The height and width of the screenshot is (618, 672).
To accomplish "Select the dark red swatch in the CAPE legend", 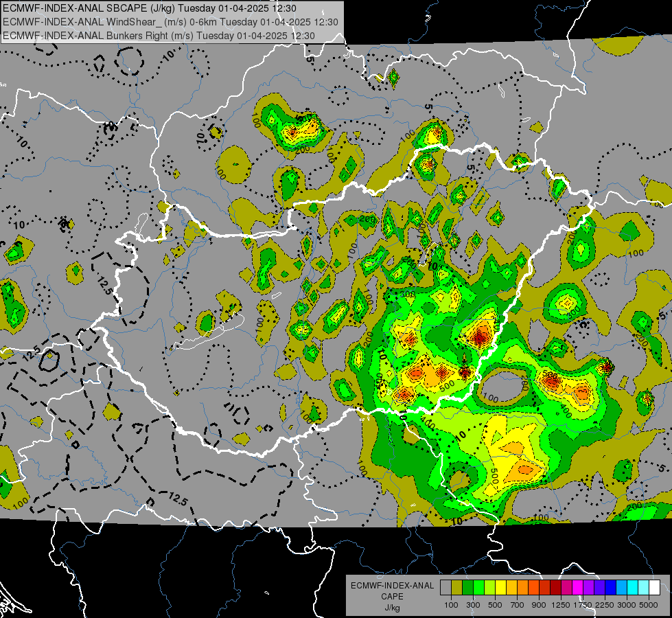I will pos(555,588).
